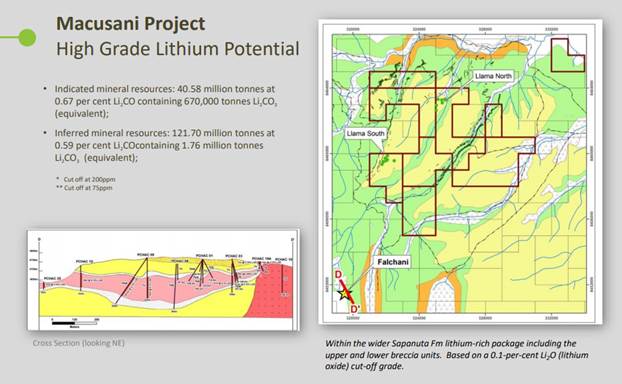
Task: Click the Cut off at 200ppm footnote
Action: [86, 179]
